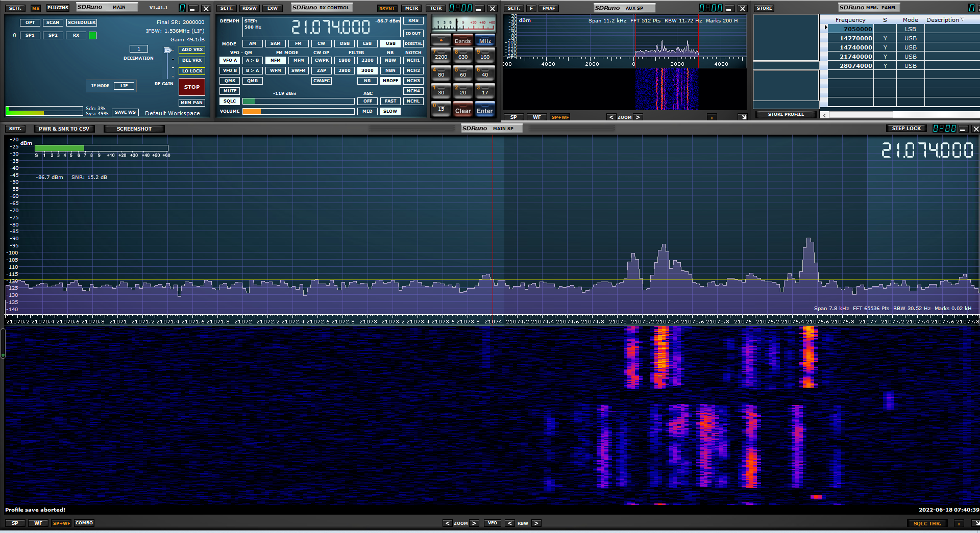Click the ADD VRX button

pos(192,49)
